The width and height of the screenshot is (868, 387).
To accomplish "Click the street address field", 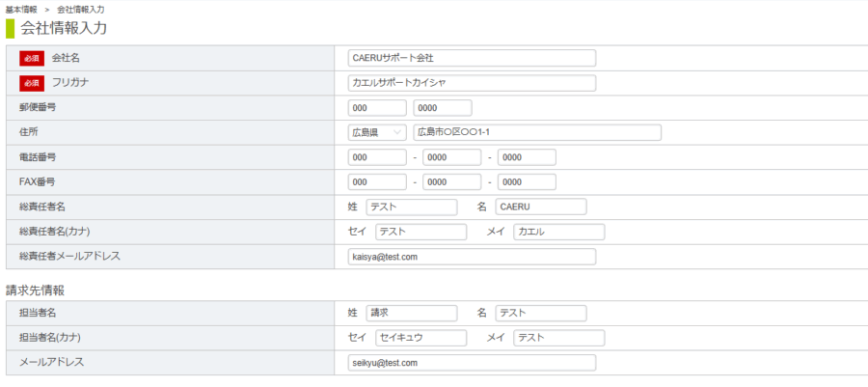I will (537, 132).
